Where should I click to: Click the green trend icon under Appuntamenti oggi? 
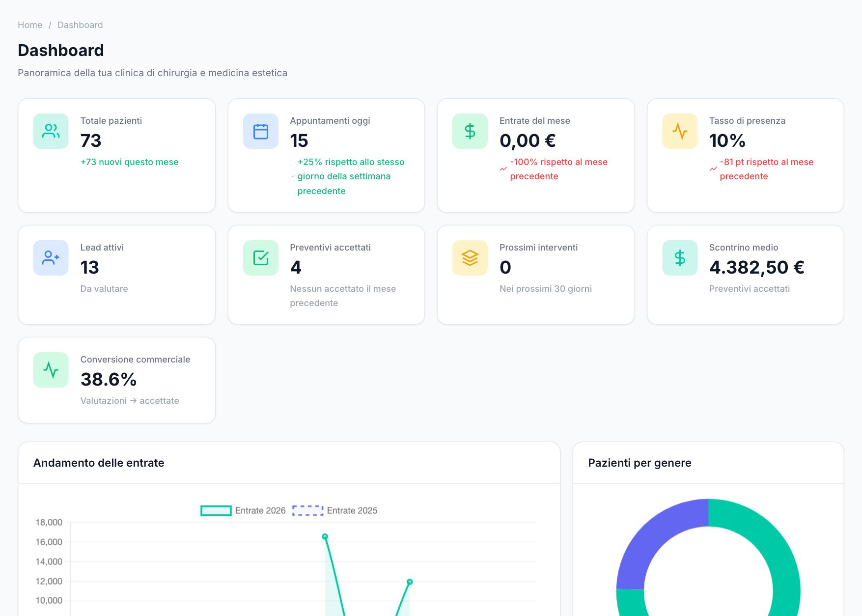[293, 176]
